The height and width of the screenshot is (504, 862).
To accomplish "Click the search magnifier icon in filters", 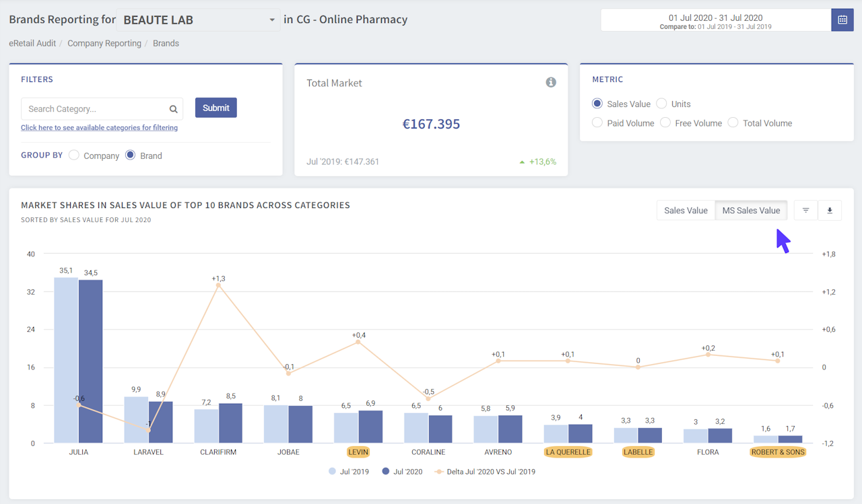I will (x=173, y=109).
